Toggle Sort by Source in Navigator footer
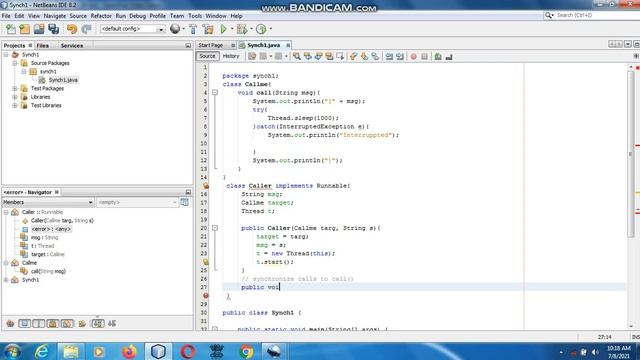 112,324
